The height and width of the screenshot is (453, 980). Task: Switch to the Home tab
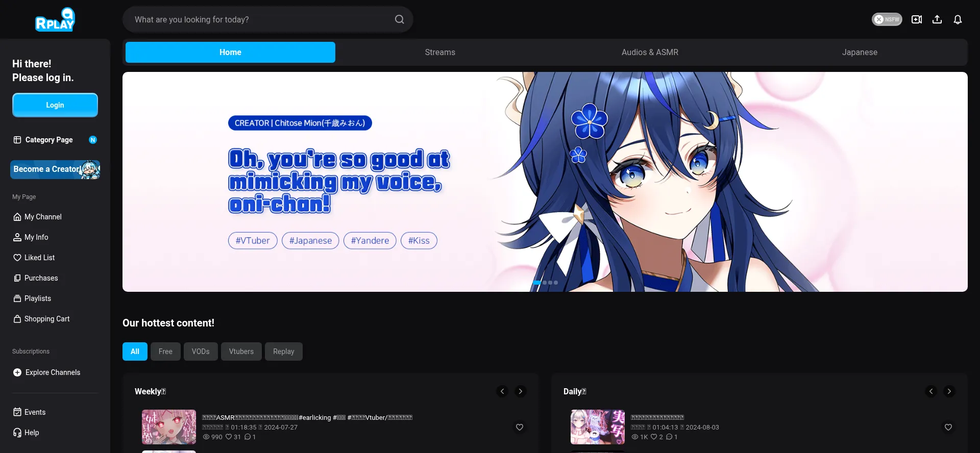click(x=230, y=52)
